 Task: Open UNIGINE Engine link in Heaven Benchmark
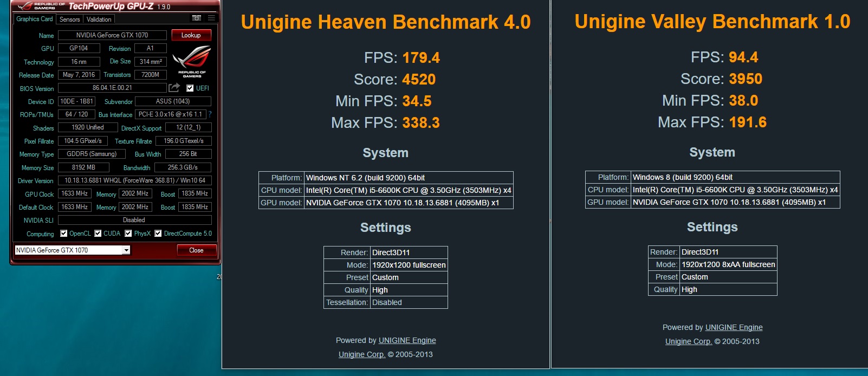point(407,340)
